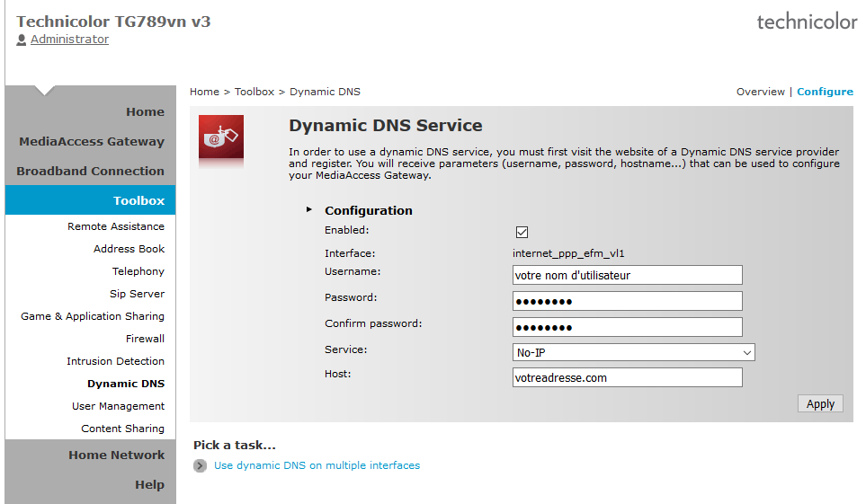Collapse the Configuration section triangle
866x504 pixels.
coord(309,209)
